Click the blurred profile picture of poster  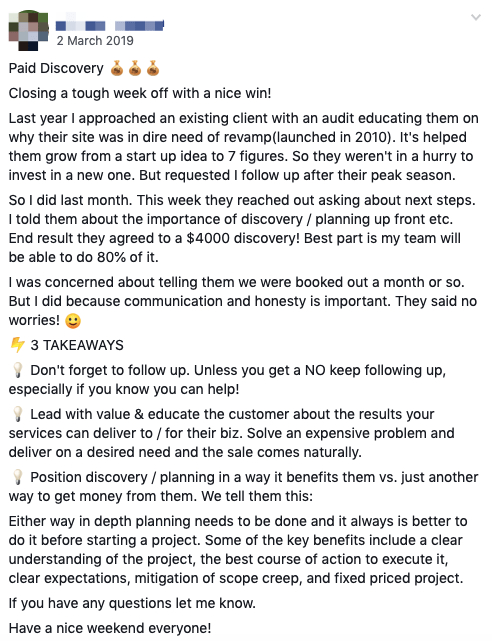tap(28, 31)
